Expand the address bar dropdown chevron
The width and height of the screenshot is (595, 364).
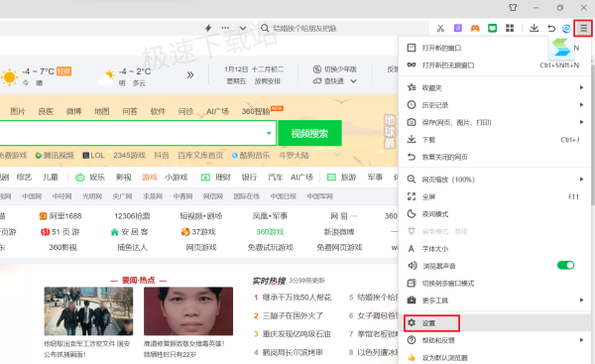(x=243, y=28)
